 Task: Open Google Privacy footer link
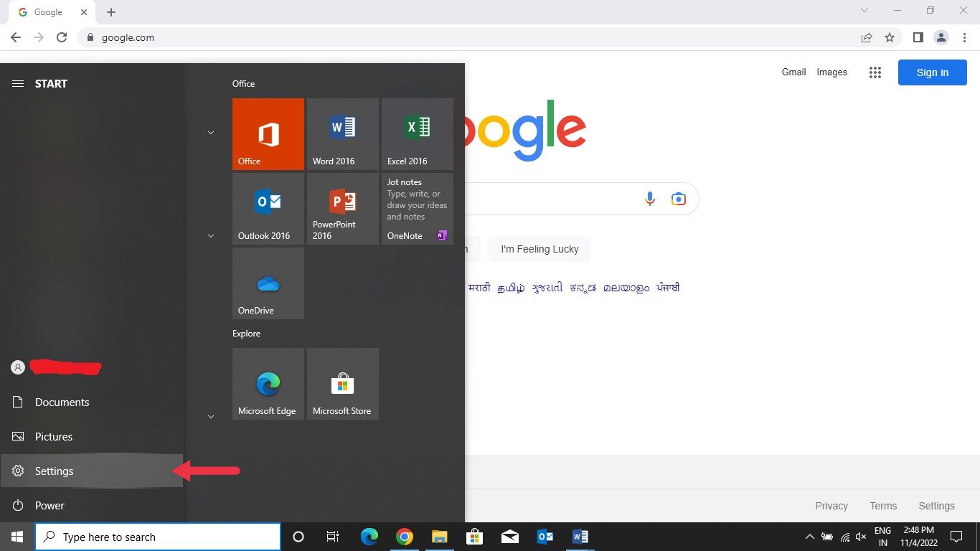click(x=831, y=506)
